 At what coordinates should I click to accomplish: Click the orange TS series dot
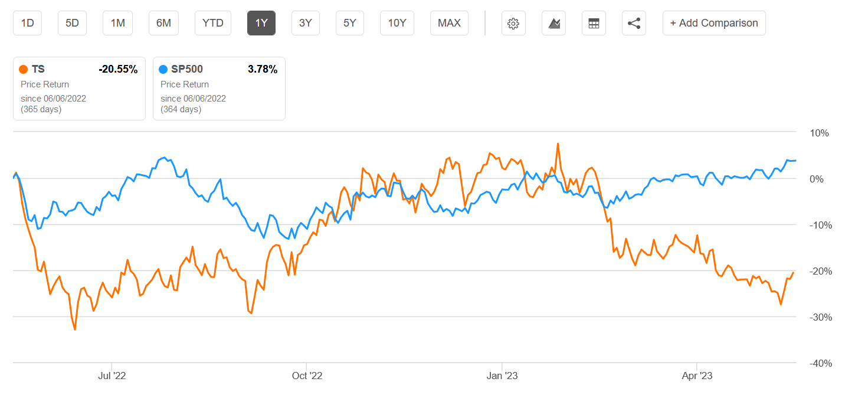(x=24, y=69)
